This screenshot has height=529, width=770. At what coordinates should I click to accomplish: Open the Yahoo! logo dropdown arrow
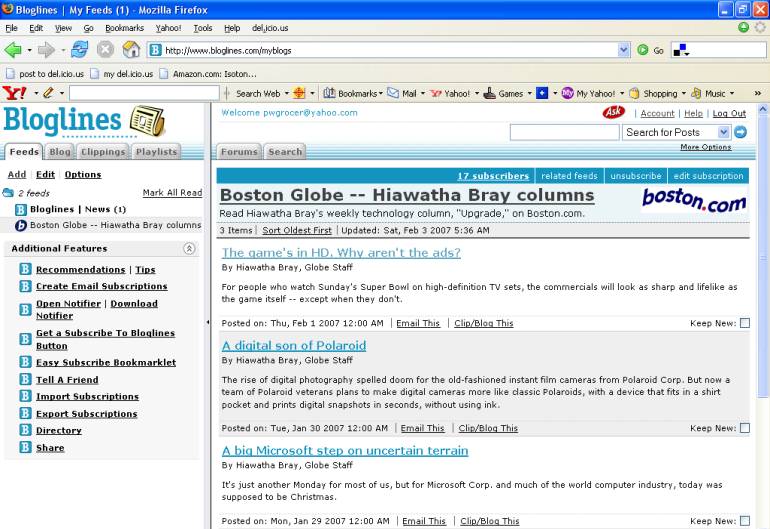[36, 93]
